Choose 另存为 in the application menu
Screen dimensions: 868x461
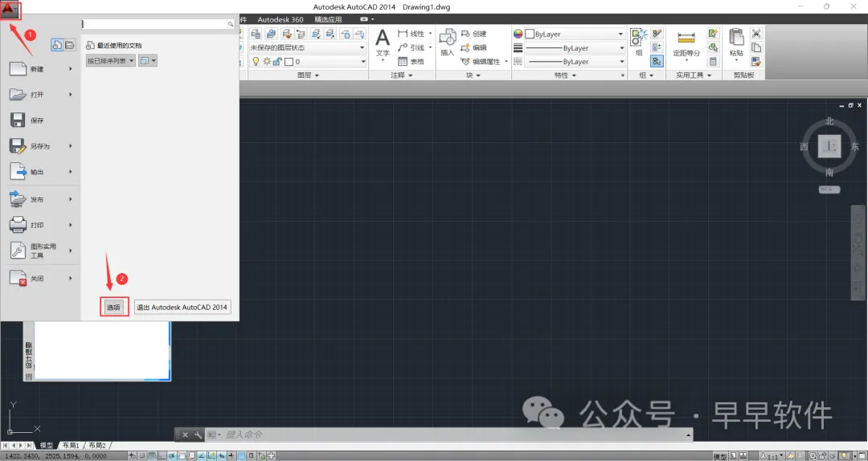coord(40,146)
